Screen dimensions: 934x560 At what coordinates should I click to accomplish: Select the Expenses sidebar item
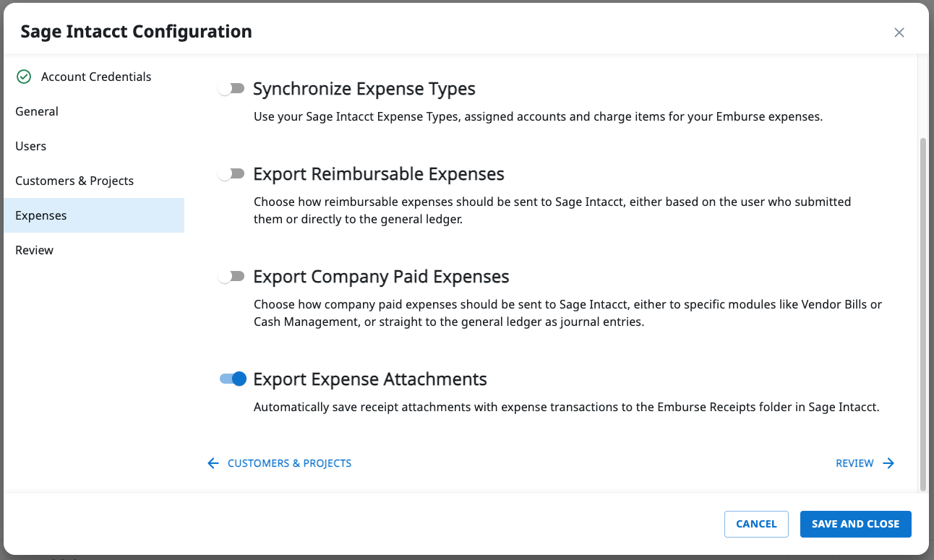pyautogui.click(x=41, y=215)
